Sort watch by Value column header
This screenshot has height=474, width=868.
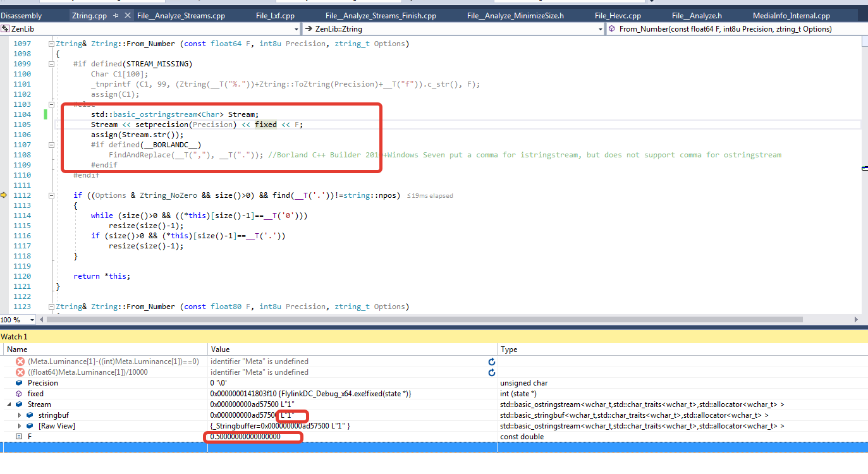pyautogui.click(x=352, y=349)
